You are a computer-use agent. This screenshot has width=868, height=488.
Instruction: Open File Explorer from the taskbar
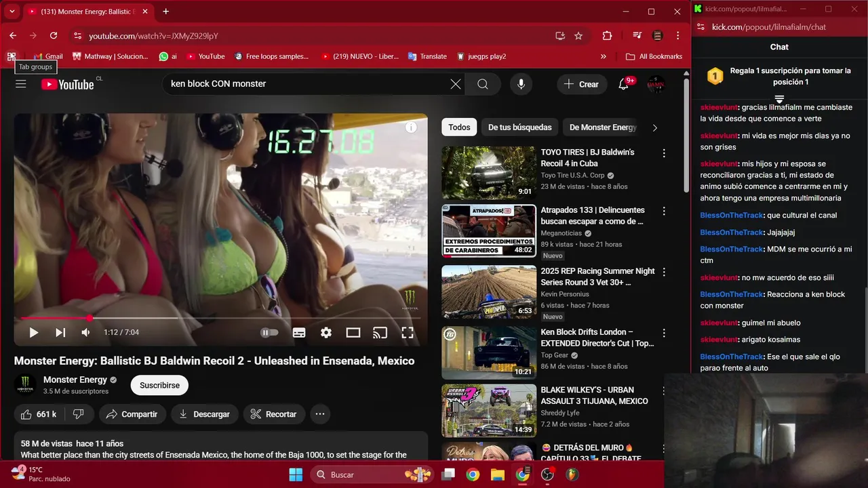coord(498,474)
